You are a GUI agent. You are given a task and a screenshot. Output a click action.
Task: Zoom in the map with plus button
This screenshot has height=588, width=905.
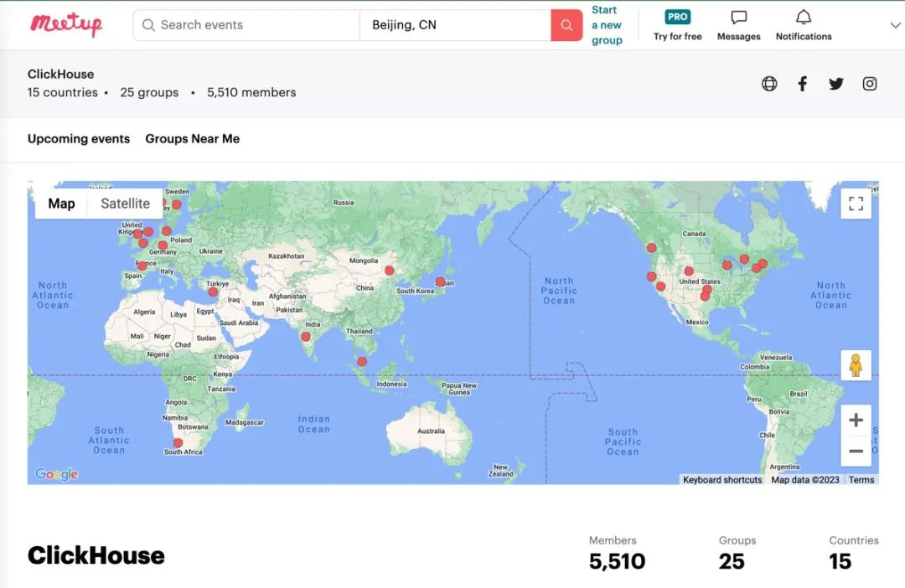coord(856,420)
